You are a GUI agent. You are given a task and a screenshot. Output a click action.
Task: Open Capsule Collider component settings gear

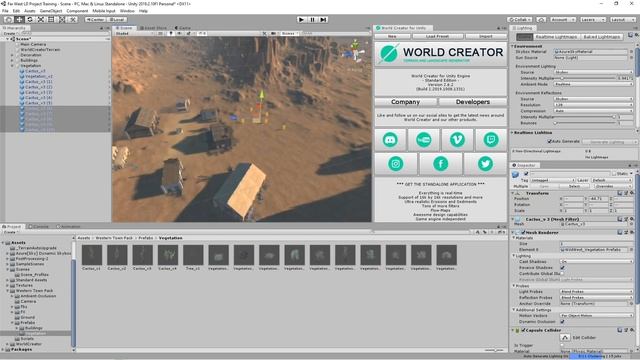(631, 330)
